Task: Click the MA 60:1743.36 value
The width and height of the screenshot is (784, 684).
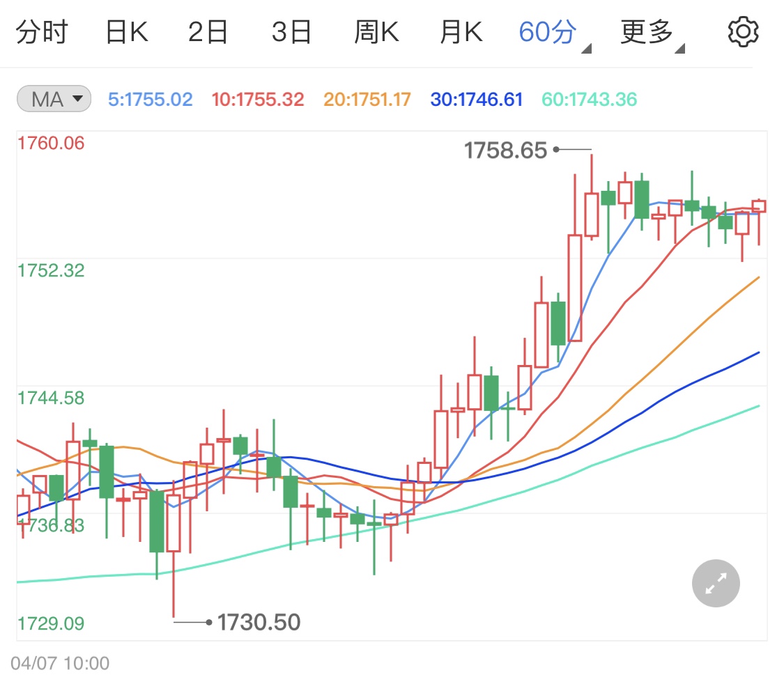Action: point(589,100)
